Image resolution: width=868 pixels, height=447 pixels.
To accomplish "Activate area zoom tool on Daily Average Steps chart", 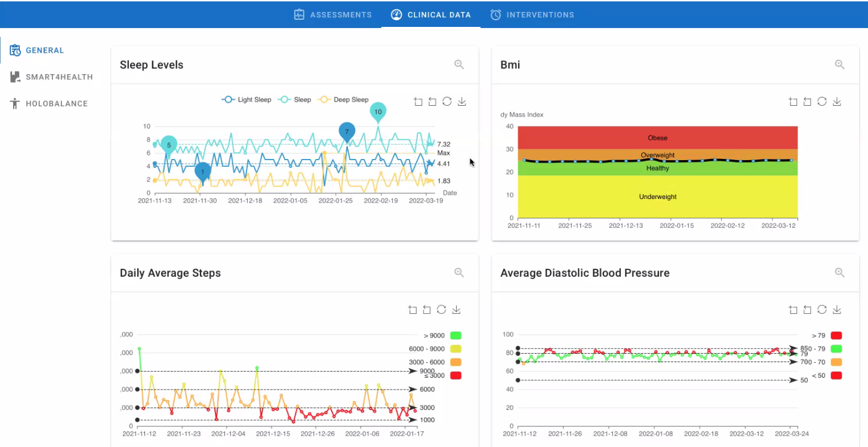I will (413, 310).
